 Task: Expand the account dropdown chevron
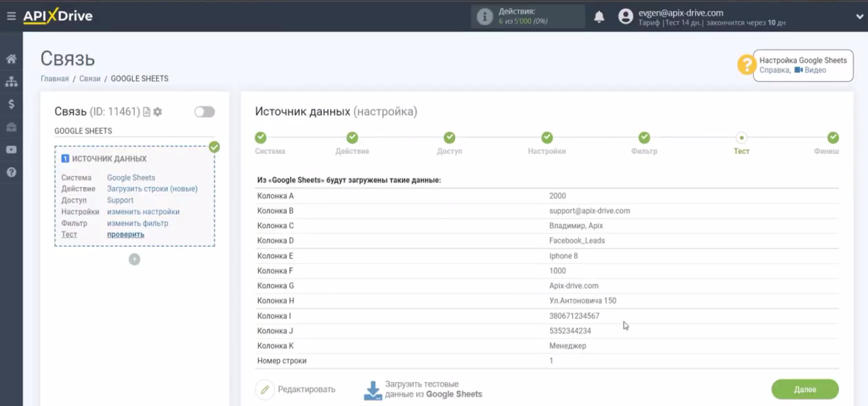tap(859, 17)
